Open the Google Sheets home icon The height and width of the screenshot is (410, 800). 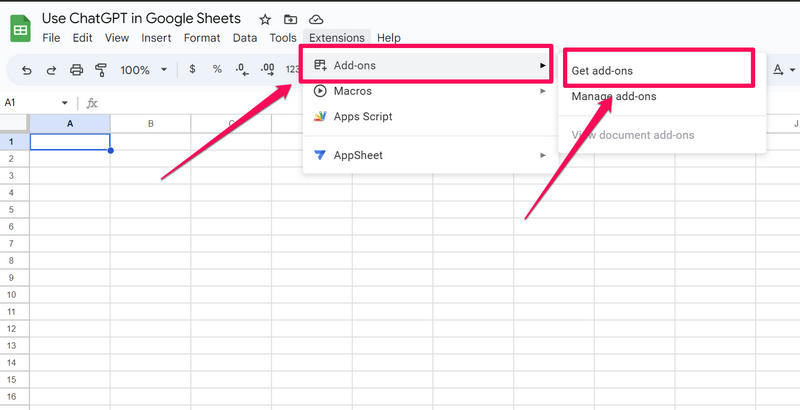20,29
